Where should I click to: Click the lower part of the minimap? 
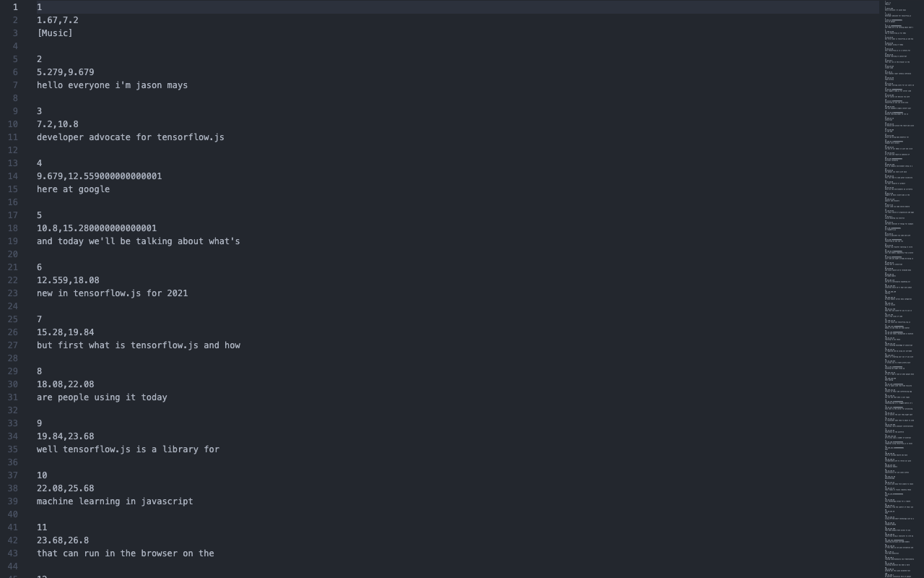[900, 506]
